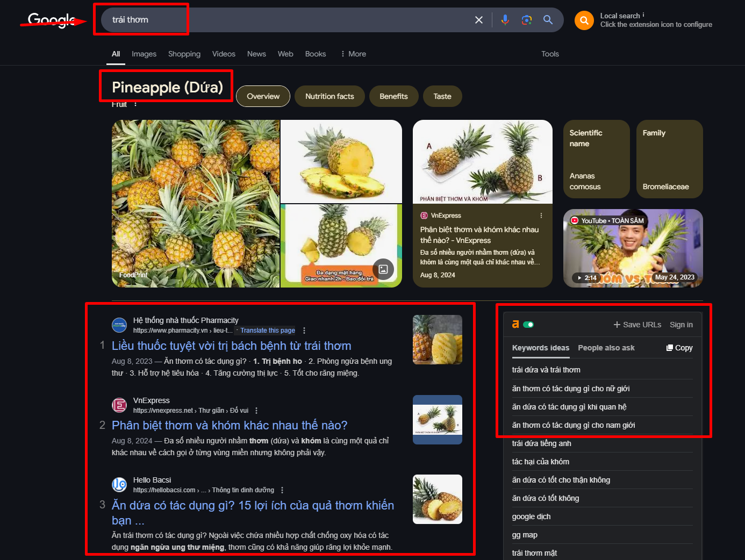This screenshot has height=560, width=745.
Task: Toggle the green extension switch off
Action: (528, 325)
